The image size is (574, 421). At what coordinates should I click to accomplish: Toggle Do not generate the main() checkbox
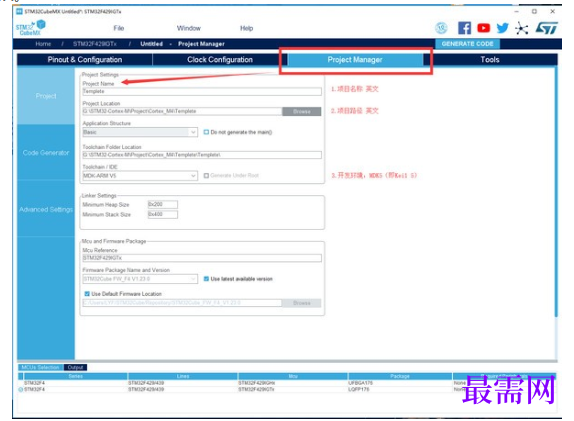[x=206, y=132]
